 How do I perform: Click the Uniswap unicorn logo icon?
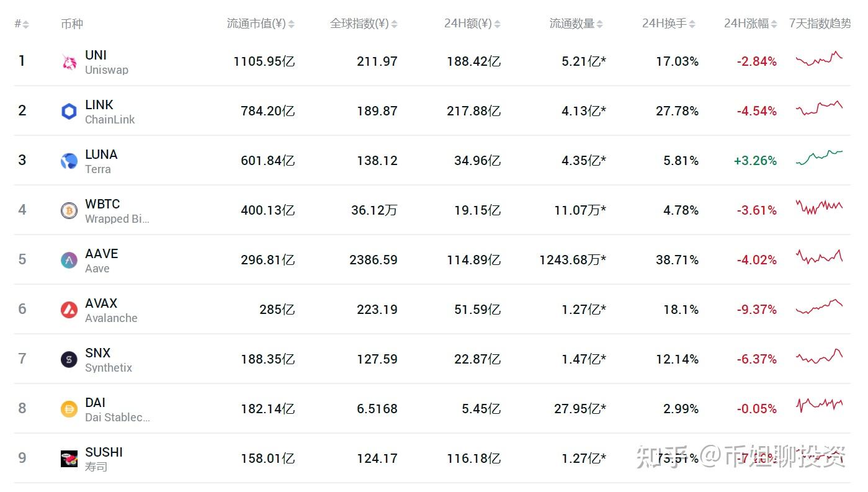[x=69, y=62]
